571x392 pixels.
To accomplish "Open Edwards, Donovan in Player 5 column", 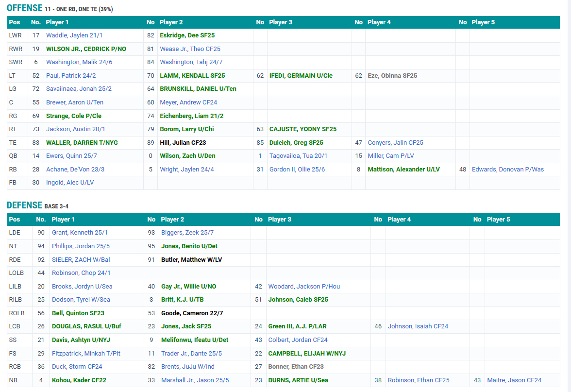I will coord(507,170).
